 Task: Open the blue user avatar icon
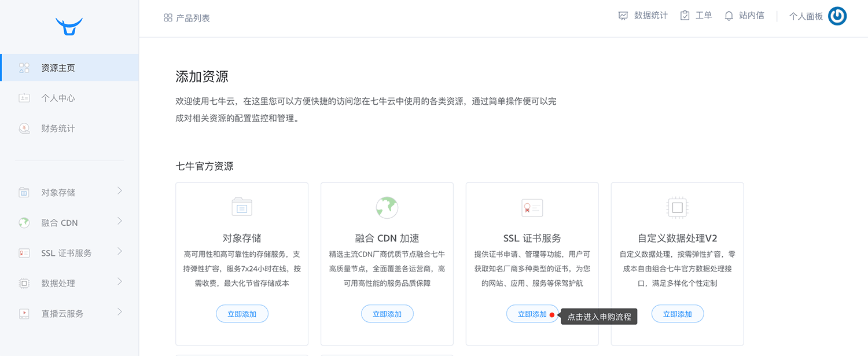[x=837, y=16]
